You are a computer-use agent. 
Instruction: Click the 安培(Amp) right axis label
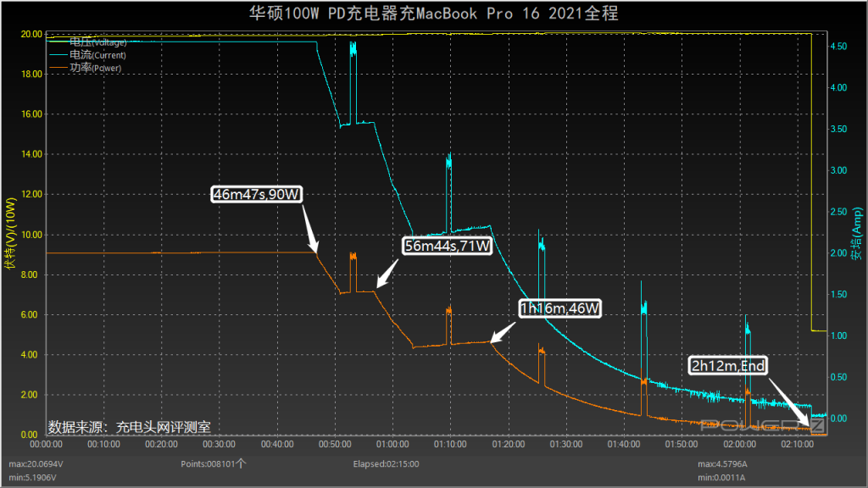[857, 235]
